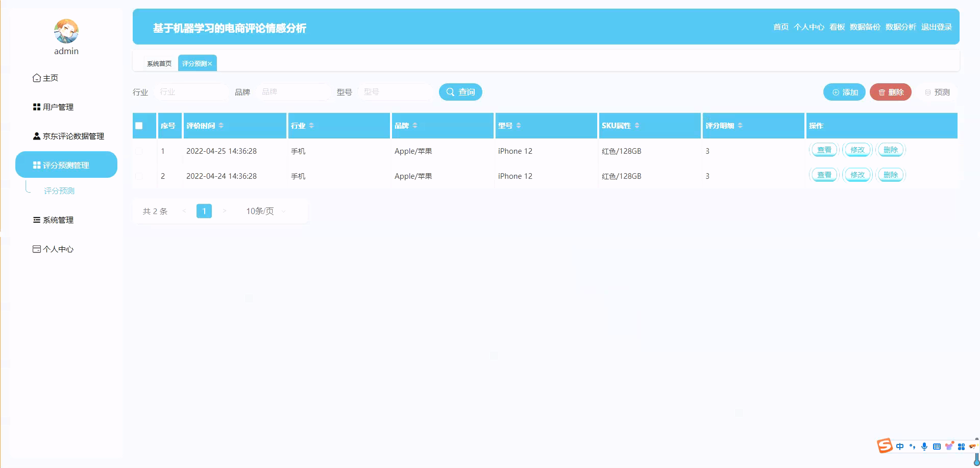The image size is (980, 468).
Task: Toggle the select-all header checkbox
Action: pos(139,126)
